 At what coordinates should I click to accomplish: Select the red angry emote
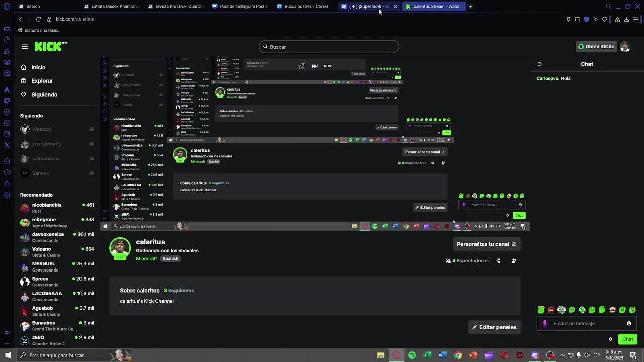point(551,310)
